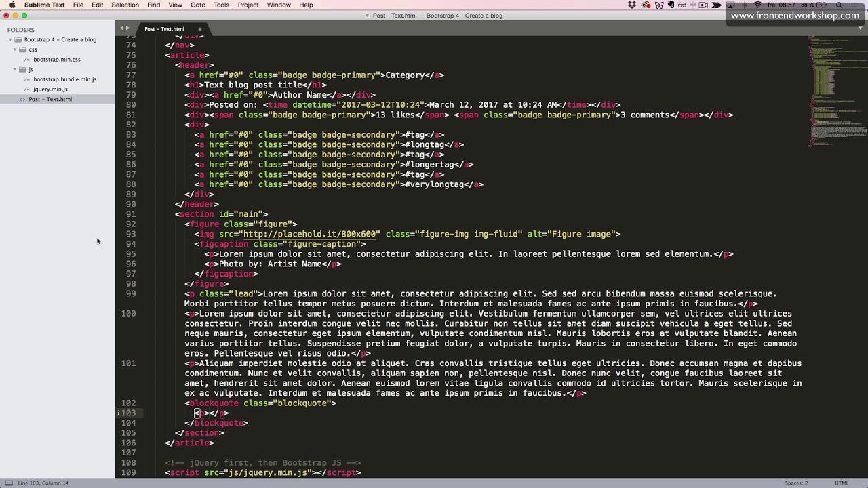This screenshot has height=488, width=868.
Task: Open Spotlight search magnifier
Action: tap(839, 5)
